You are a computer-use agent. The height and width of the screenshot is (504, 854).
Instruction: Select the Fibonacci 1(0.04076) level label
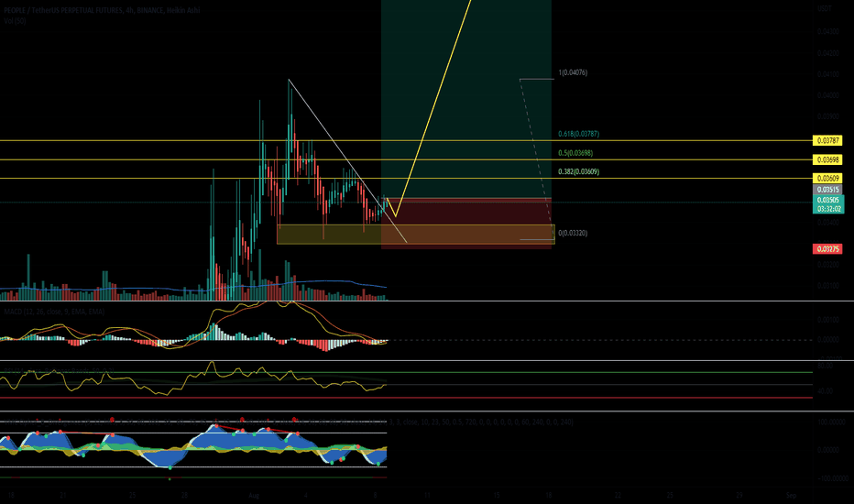pyautogui.click(x=573, y=72)
